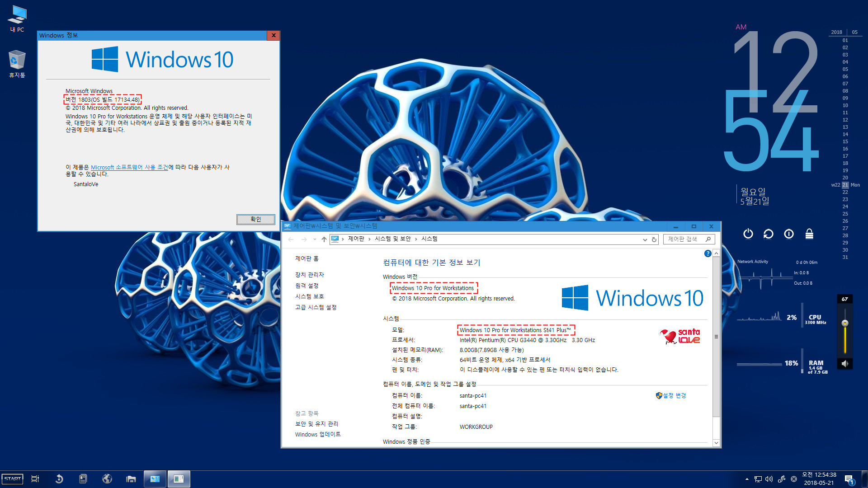Click the shutdown power widget icon
Viewport: 868px width, 488px height.
pyautogui.click(x=748, y=234)
